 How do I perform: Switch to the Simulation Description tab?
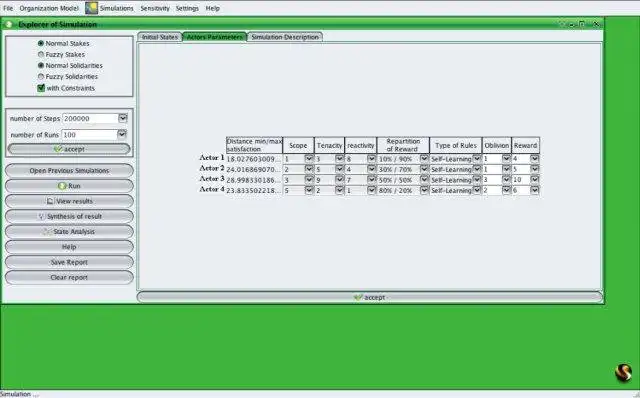[285, 37]
